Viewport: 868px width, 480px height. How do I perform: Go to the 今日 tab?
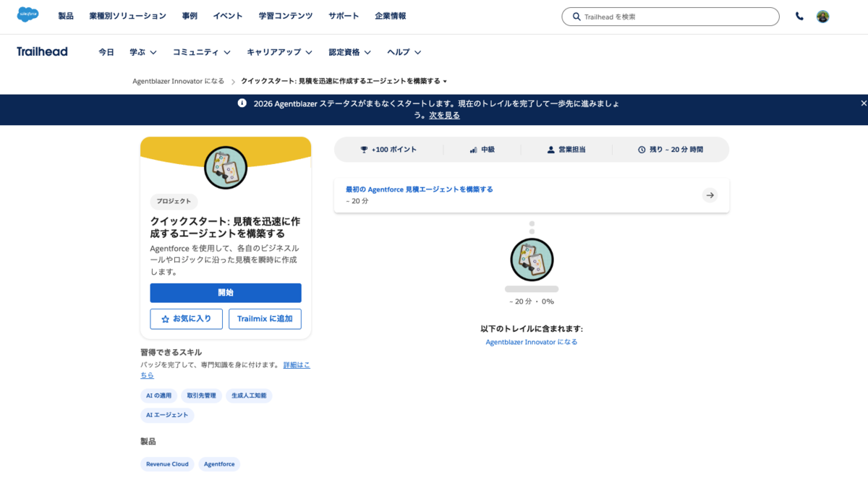pyautogui.click(x=106, y=52)
